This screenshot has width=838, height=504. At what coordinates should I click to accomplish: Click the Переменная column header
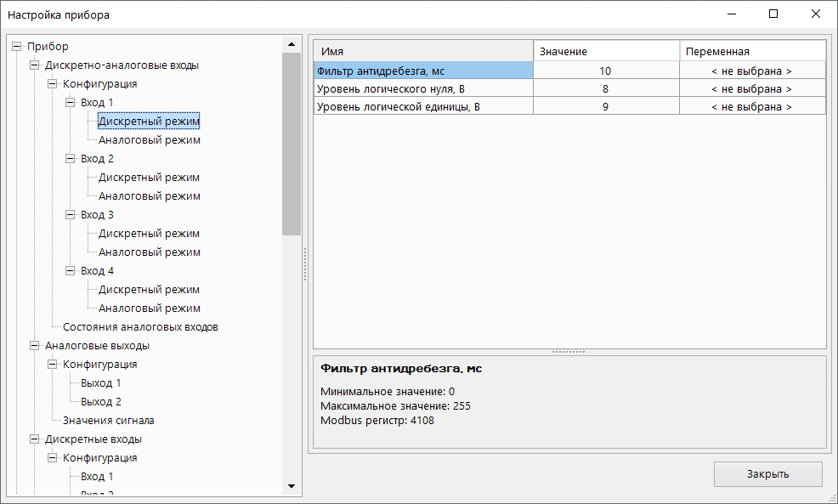[x=751, y=52]
